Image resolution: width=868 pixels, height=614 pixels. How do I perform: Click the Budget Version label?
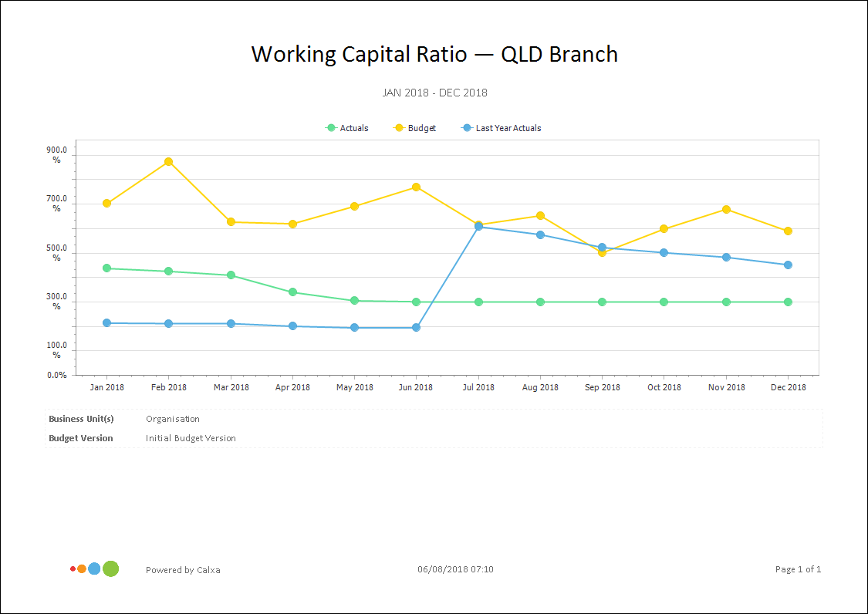coord(81,438)
